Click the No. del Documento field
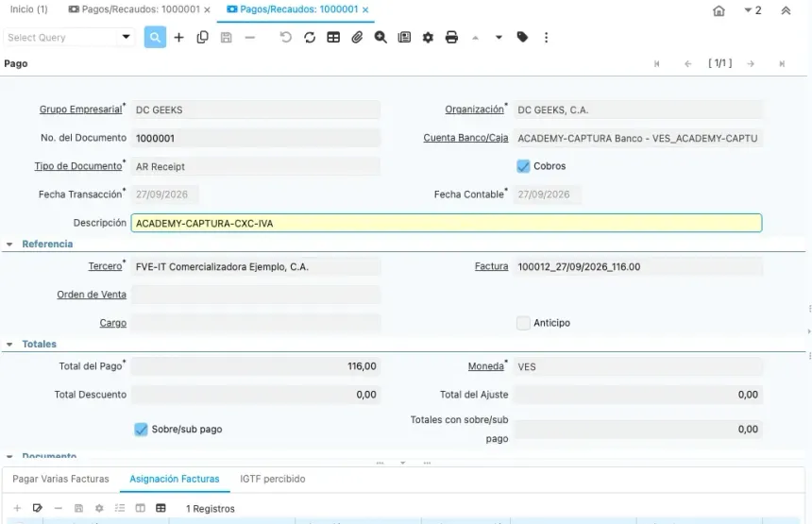Viewport: 812px width, 524px height. 256,138
